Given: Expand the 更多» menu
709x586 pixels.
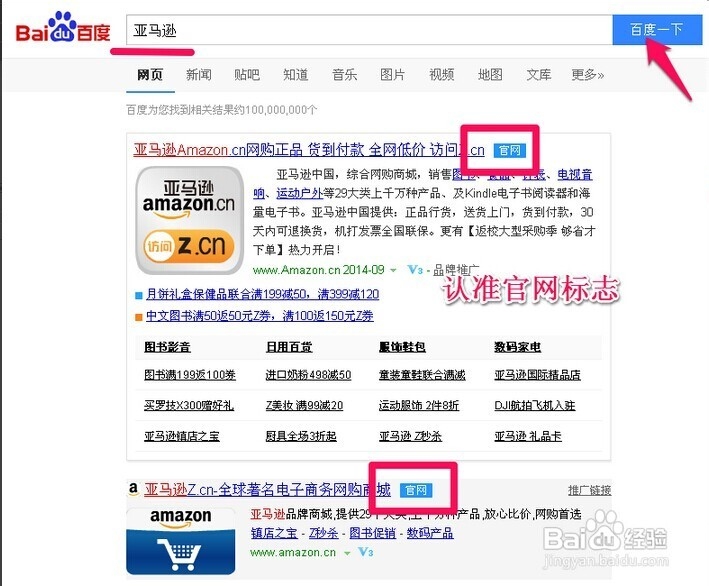Looking at the screenshot, I should coord(587,75).
